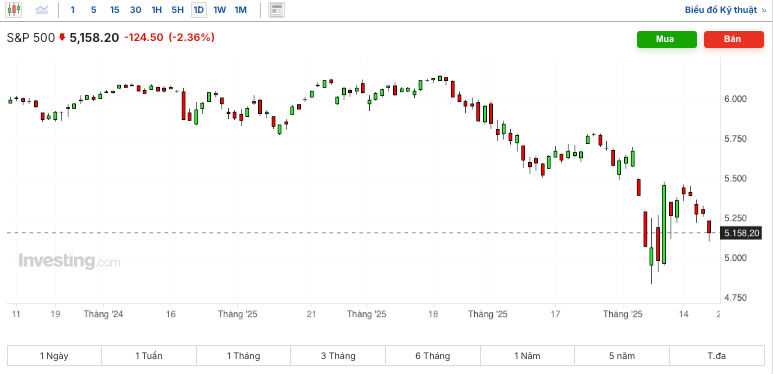The image size is (773, 374).
Task: Set the range to 6 Tháng
Action: [x=433, y=356]
